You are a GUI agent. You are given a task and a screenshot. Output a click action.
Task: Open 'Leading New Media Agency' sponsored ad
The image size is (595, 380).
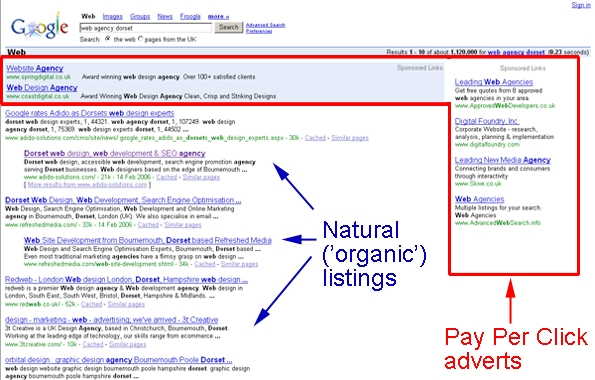503,160
